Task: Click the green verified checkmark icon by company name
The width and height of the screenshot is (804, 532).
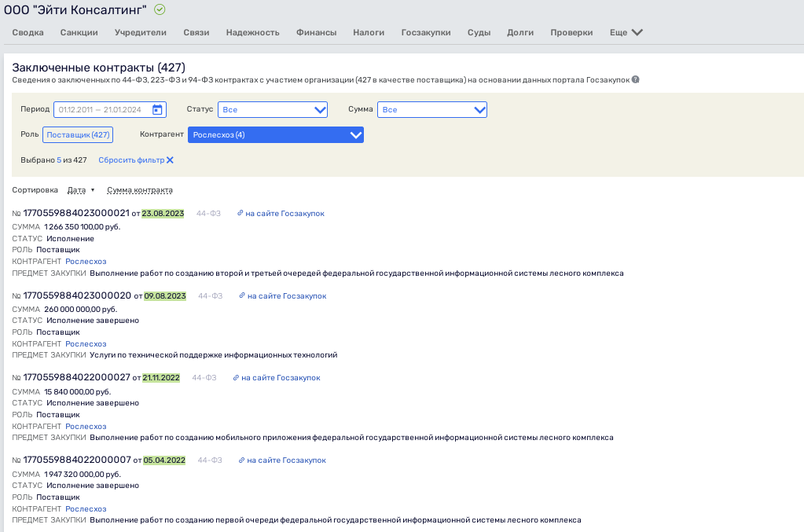Action: (160, 9)
